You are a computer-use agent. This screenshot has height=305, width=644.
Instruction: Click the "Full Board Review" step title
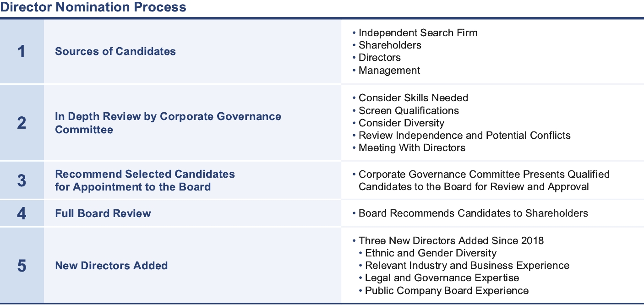pos(103,213)
